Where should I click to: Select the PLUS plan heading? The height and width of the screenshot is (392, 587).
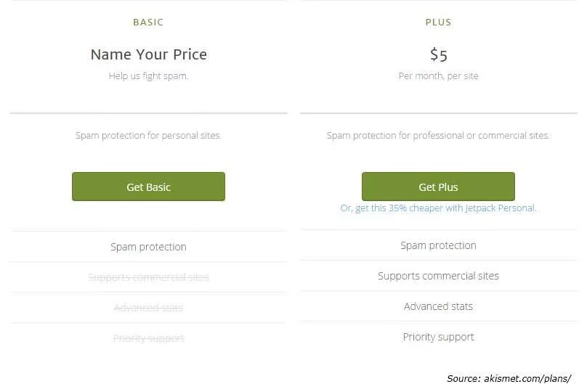pos(438,22)
